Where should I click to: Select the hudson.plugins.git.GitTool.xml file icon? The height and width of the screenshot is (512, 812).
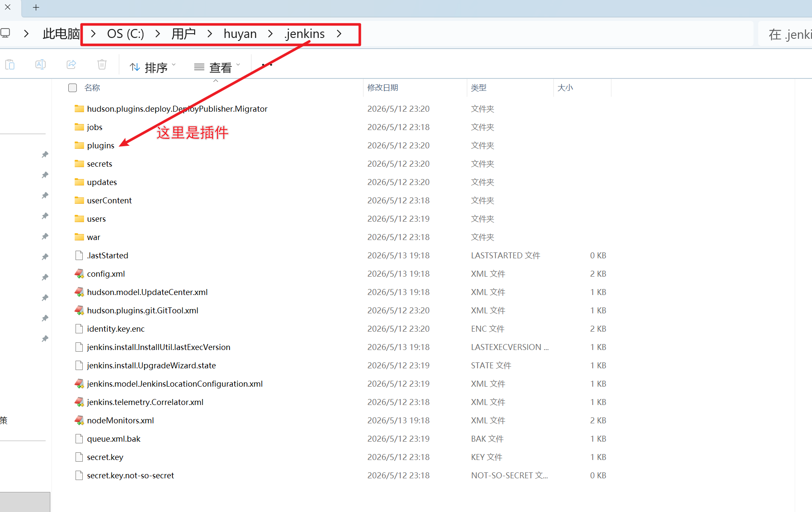(x=79, y=310)
